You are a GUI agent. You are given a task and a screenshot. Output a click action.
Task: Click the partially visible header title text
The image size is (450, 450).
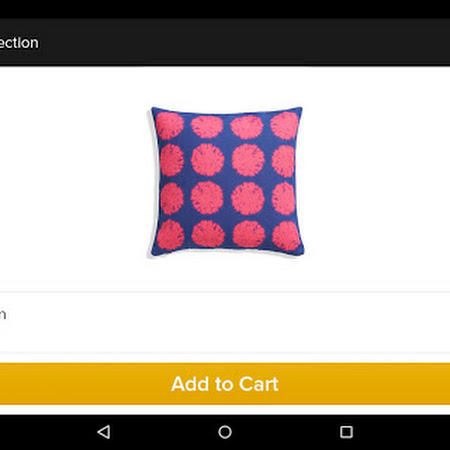(x=19, y=43)
